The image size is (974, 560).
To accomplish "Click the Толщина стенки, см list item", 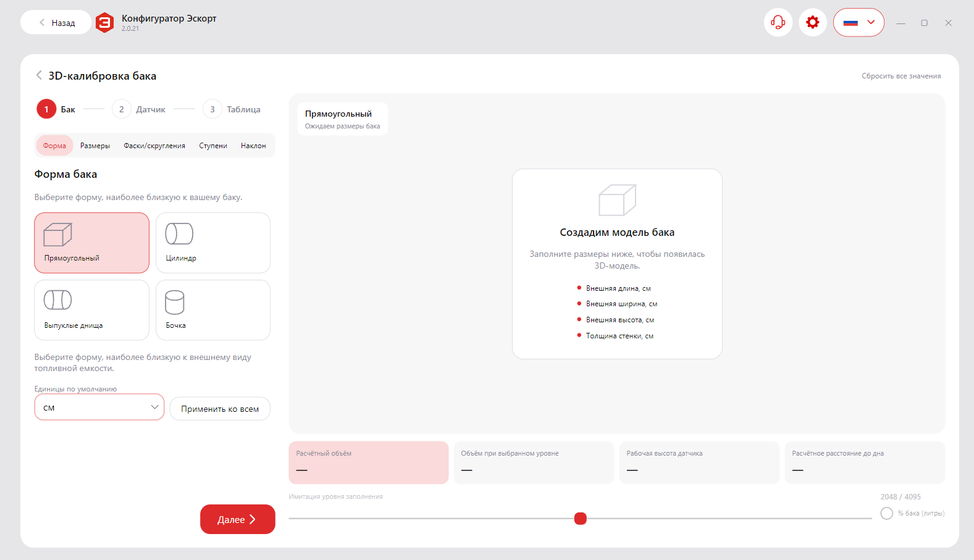I will pyautogui.click(x=619, y=336).
